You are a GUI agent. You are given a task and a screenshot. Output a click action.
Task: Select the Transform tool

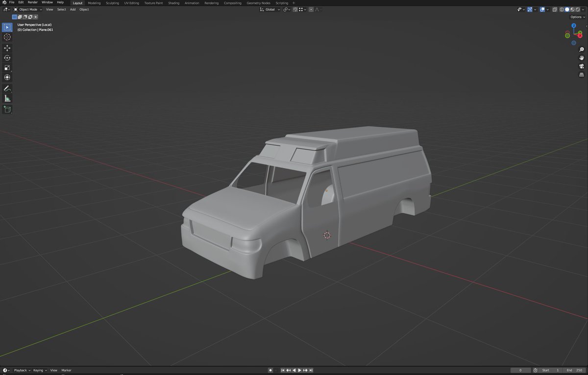coord(7,77)
